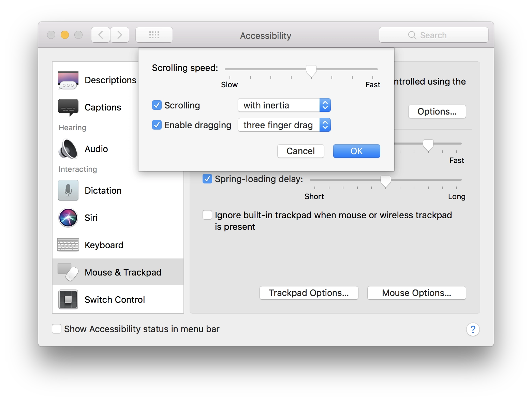
Task: Uncheck Enable dragging
Action: [x=157, y=125]
